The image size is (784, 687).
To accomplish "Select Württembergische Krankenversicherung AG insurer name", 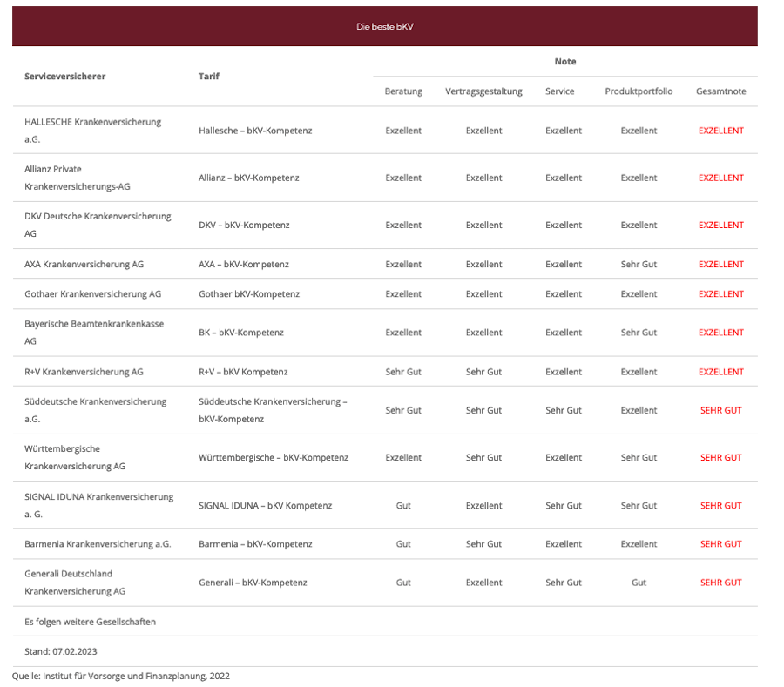I will point(75,457).
